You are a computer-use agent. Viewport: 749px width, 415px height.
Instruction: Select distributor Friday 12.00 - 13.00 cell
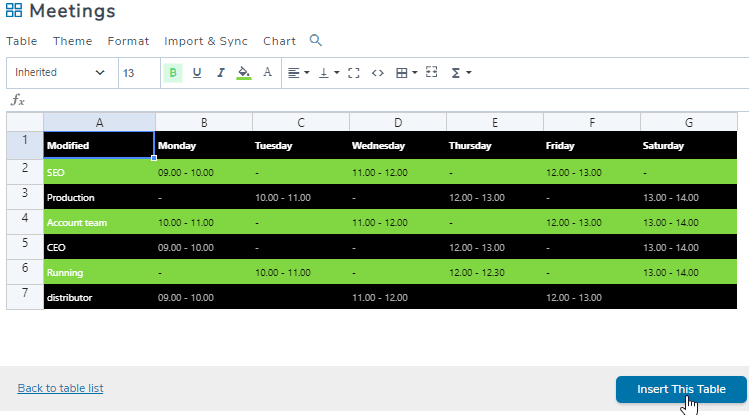pos(592,298)
